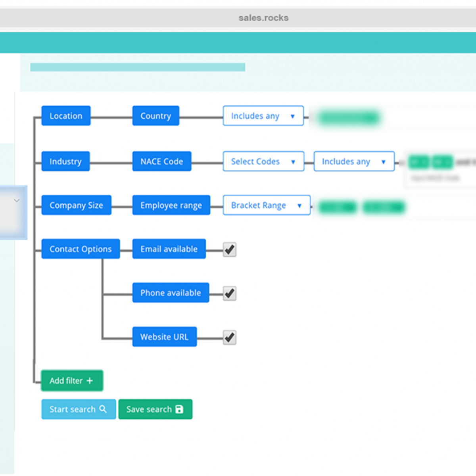Screen dimensions: 476x476
Task: Select the Industry filter node
Action: [x=65, y=161]
